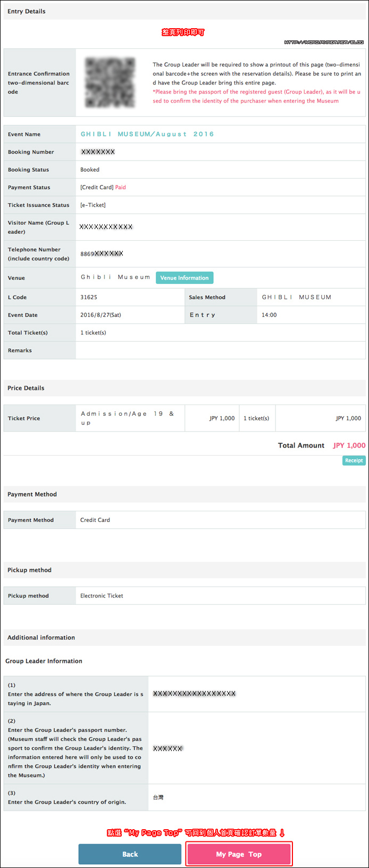The width and height of the screenshot is (369, 868).
Task: Select '1 ticket(s)' in Total Ticket(s) row
Action: pos(93,333)
